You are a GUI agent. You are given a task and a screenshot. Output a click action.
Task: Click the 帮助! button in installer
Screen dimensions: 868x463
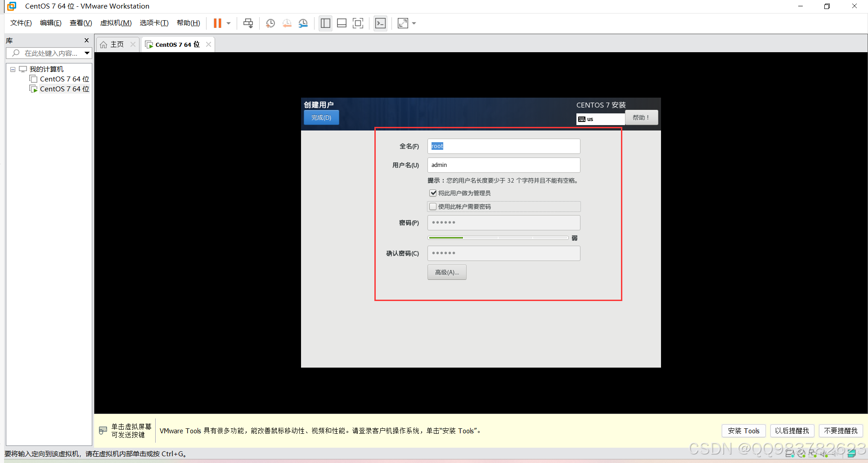click(x=642, y=117)
